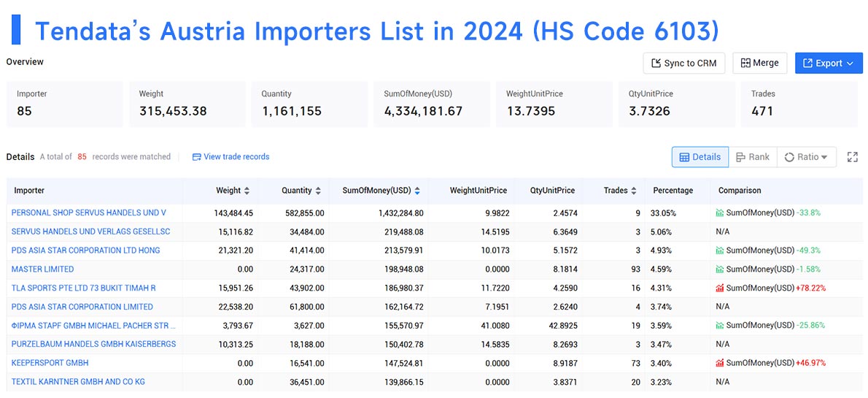The height and width of the screenshot is (398, 868).
Task: Click the 85 matched records count
Action: click(82, 157)
